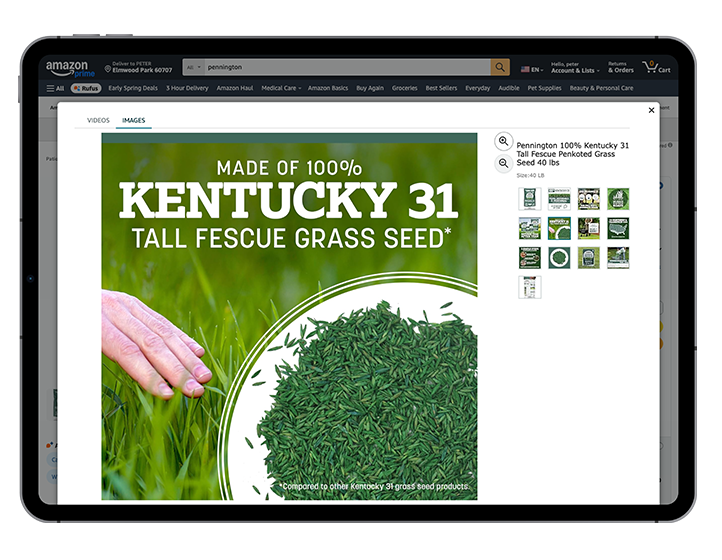
Task: Click the zoom out magnifier icon
Action: point(504,163)
